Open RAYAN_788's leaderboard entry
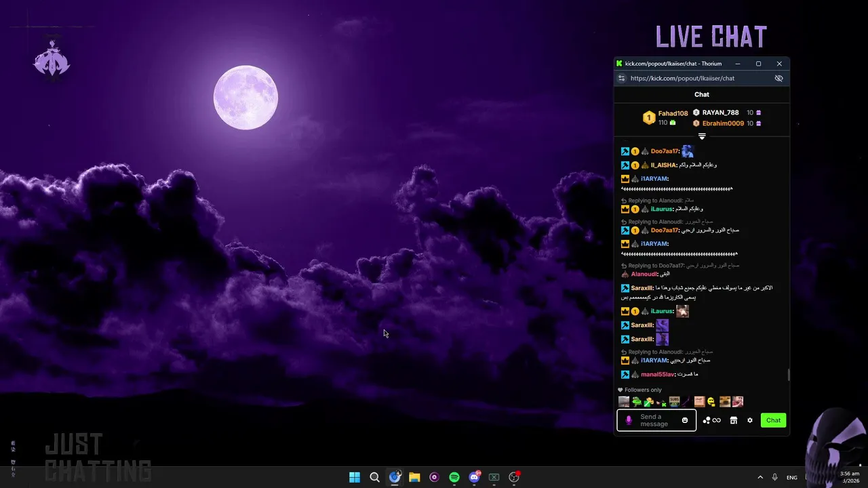The image size is (868, 488). (x=720, y=113)
